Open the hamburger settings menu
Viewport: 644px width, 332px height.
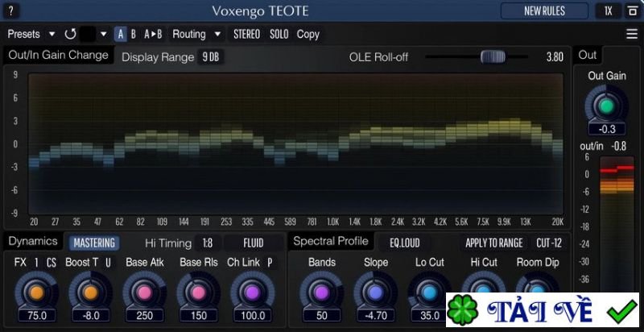click(x=632, y=34)
